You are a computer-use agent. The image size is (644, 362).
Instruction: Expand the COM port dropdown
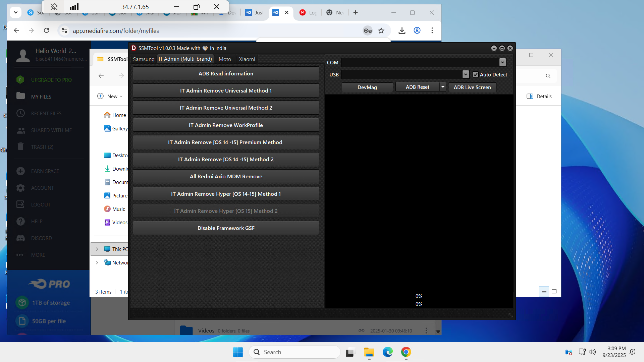tap(502, 62)
